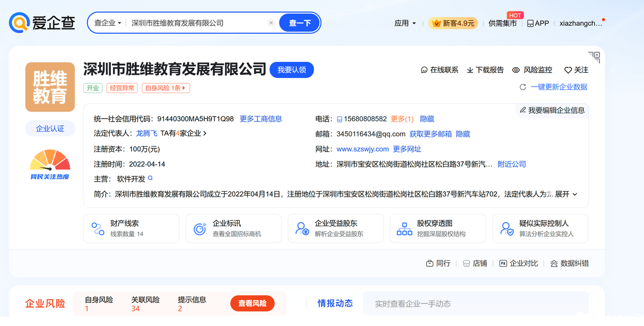644x326 pixels.
Task: Open legal representative 龙腾飞 link
Action: 147,133
